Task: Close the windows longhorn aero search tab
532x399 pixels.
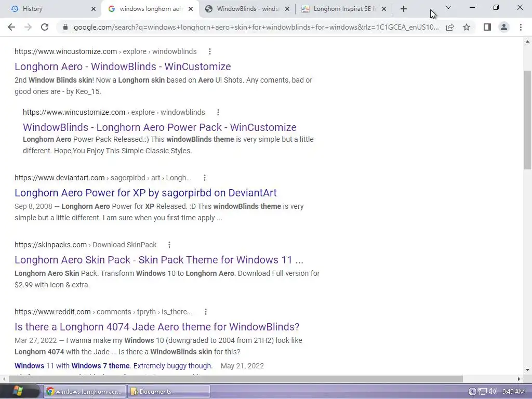Action: pyautogui.click(x=191, y=9)
